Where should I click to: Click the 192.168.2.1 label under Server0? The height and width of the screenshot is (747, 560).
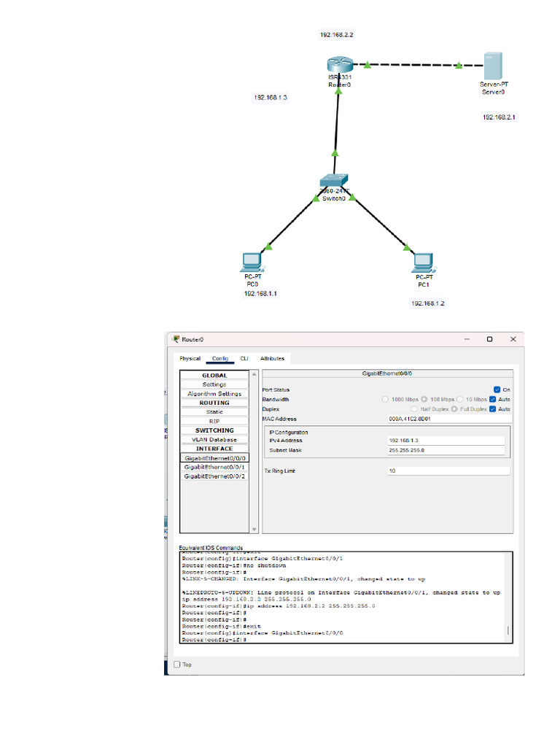coord(499,117)
